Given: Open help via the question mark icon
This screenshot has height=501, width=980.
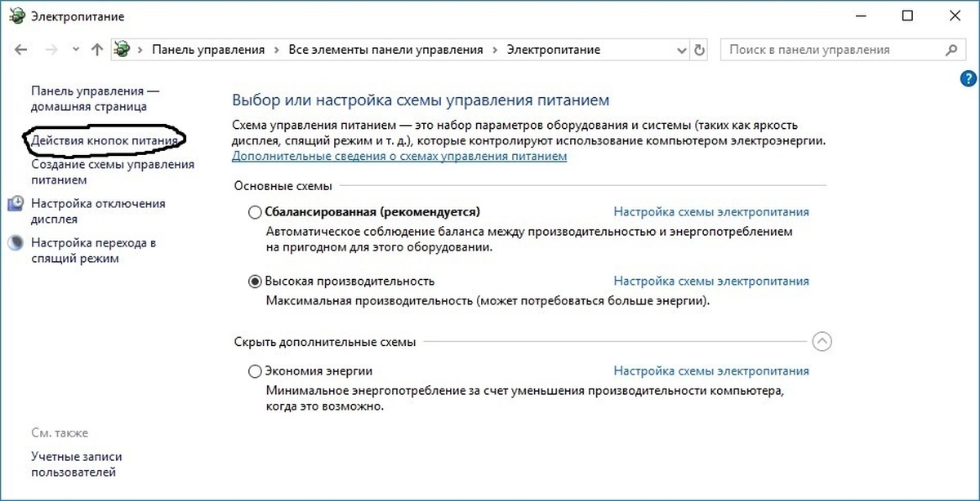Looking at the screenshot, I should (x=968, y=78).
